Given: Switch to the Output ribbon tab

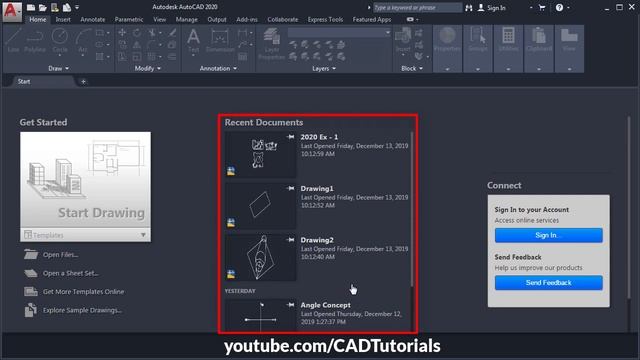Looking at the screenshot, I should (x=217, y=19).
